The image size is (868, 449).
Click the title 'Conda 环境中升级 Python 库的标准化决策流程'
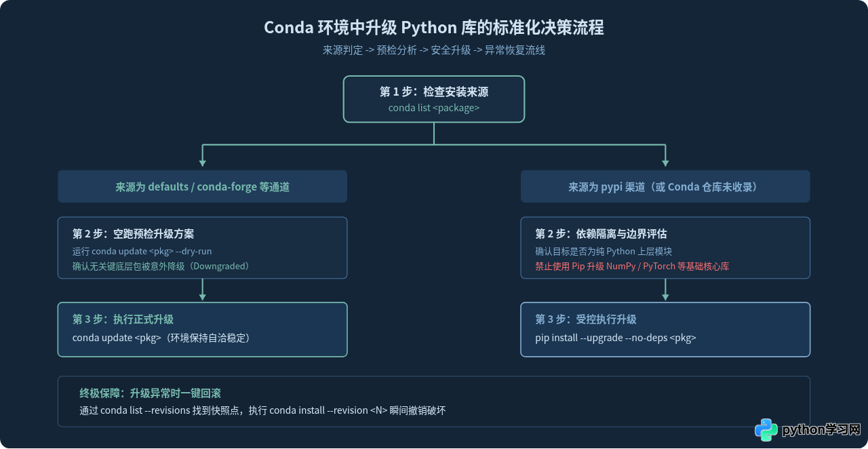pyautogui.click(x=434, y=28)
